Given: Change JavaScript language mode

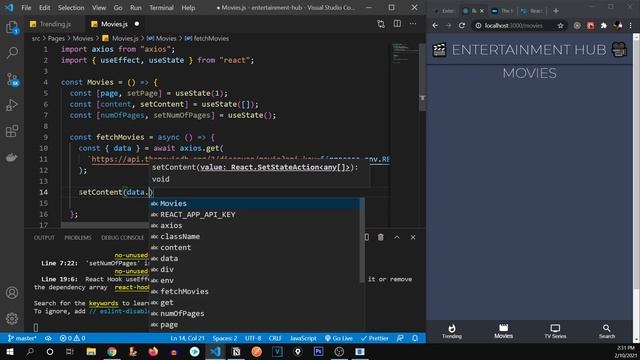Looking at the screenshot, I should click(303, 338).
